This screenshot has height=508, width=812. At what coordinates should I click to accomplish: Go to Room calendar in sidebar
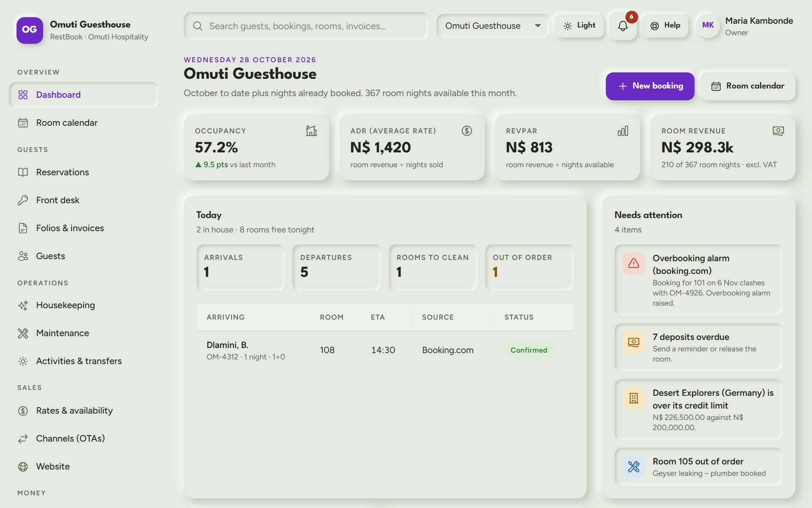[84, 123]
